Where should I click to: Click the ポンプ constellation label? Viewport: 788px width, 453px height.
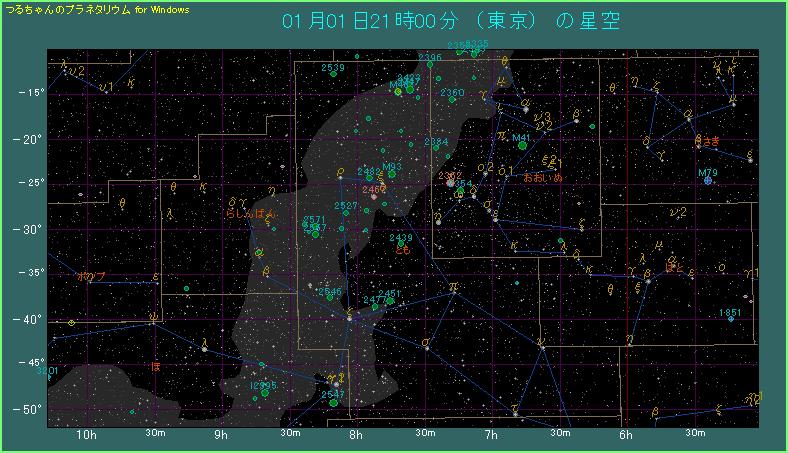point(91,276)
